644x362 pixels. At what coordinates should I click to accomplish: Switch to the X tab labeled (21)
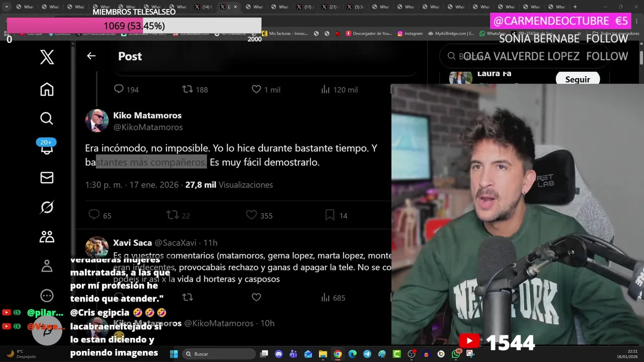pos(330,7)
